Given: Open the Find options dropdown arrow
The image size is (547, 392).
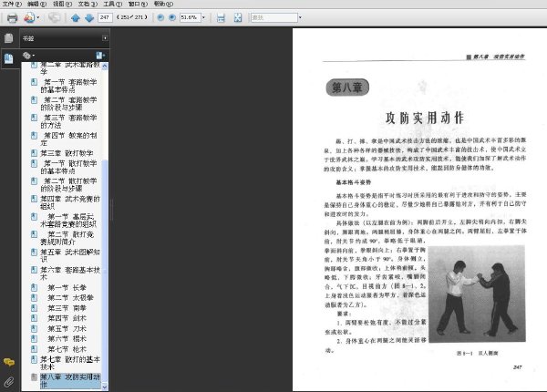Looking at the screenshot, I should click(300, 17).
